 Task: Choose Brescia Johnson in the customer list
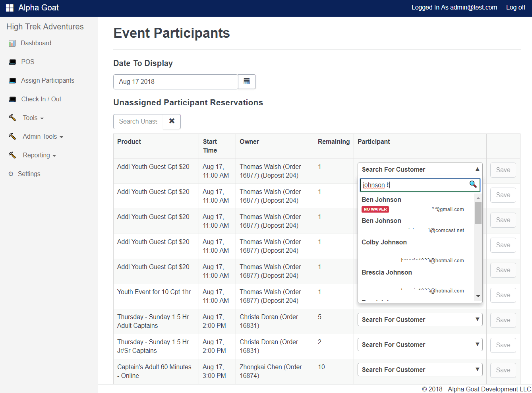click(387, 273)
